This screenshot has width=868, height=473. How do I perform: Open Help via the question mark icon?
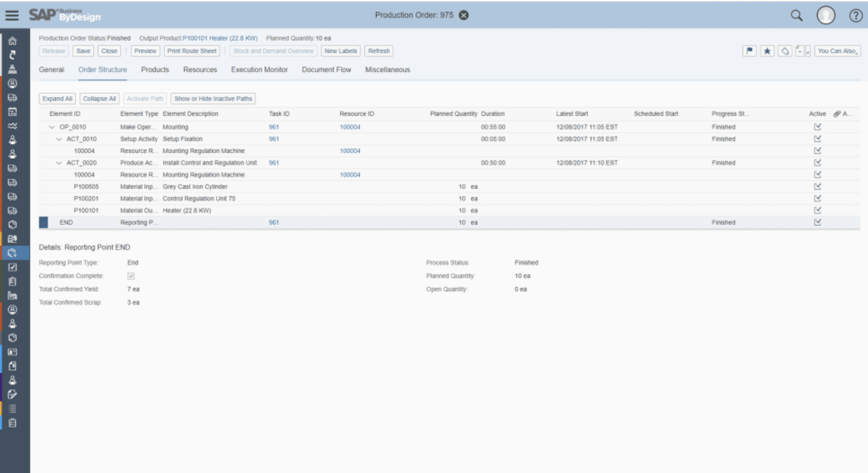(856, 15)
